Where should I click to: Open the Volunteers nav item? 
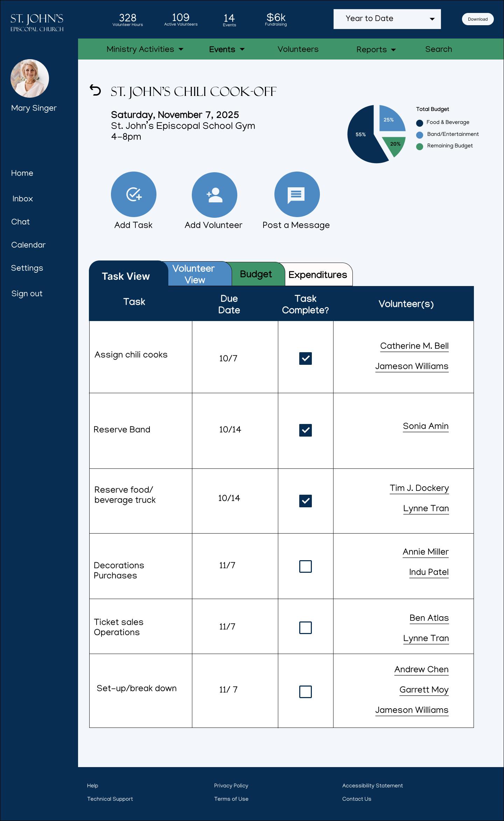298,49
